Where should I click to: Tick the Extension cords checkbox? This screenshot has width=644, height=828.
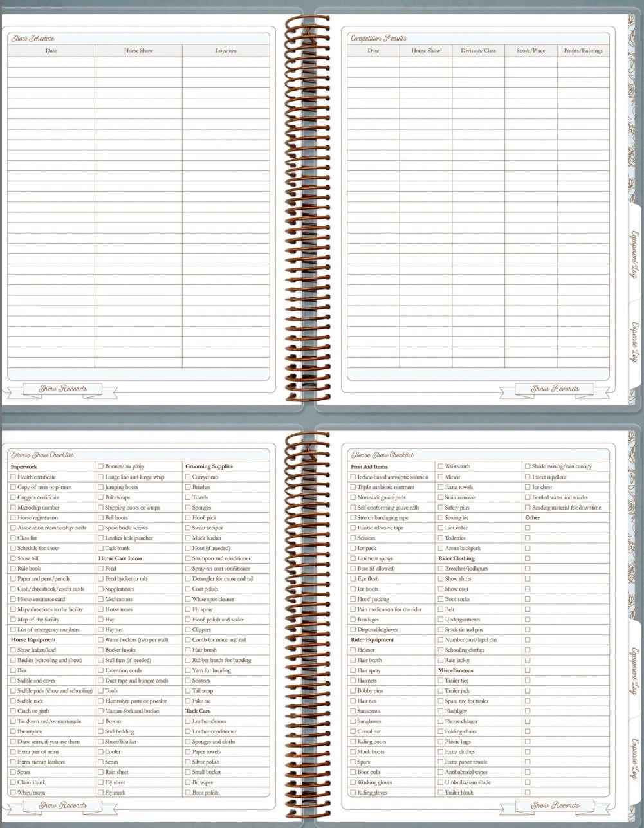coord(101,670)
